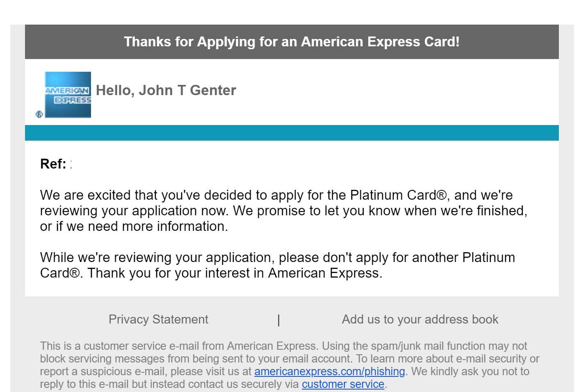Click the Ref: label

(53, 164)
